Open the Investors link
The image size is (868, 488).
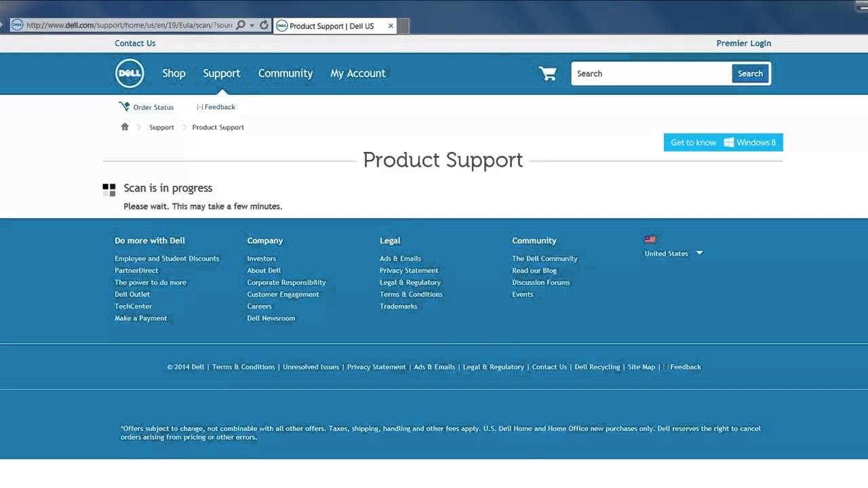click(x=261, y=258)
